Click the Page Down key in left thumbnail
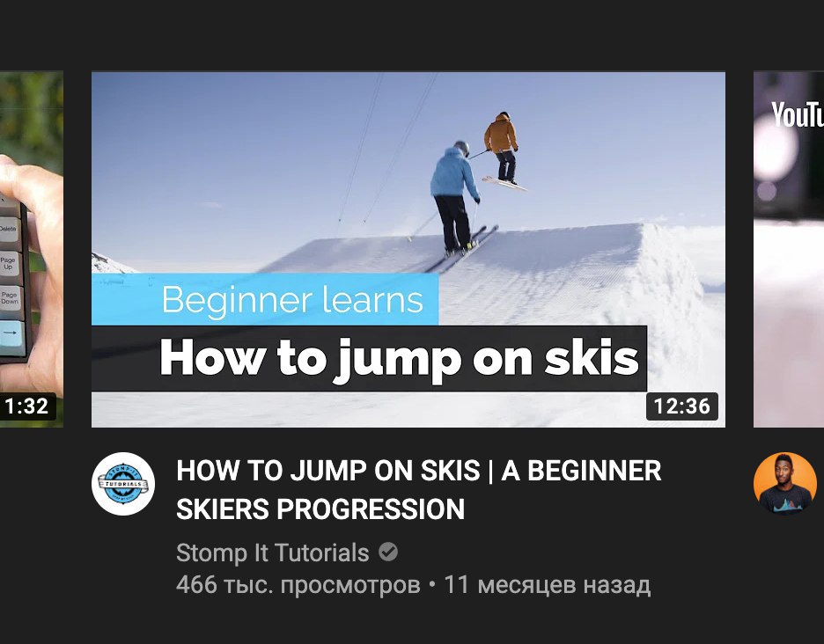Image resolution: width=824 pixels, height=644 pixels. coord(10,300)
